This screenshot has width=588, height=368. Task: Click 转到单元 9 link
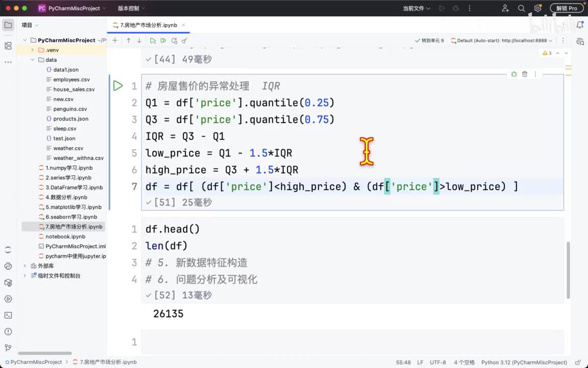429,40
